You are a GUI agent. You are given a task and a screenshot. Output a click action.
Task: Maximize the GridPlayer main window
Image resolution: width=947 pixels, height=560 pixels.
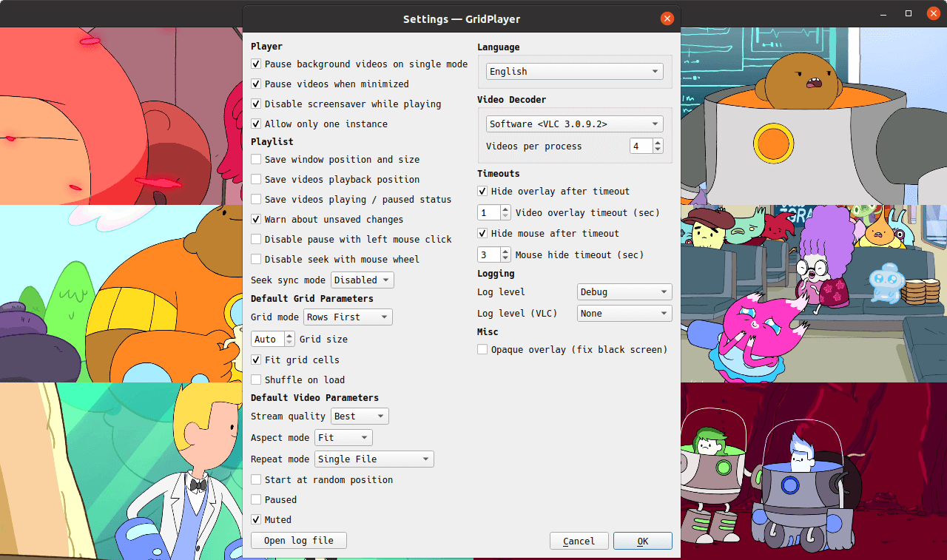click(909, 13)
